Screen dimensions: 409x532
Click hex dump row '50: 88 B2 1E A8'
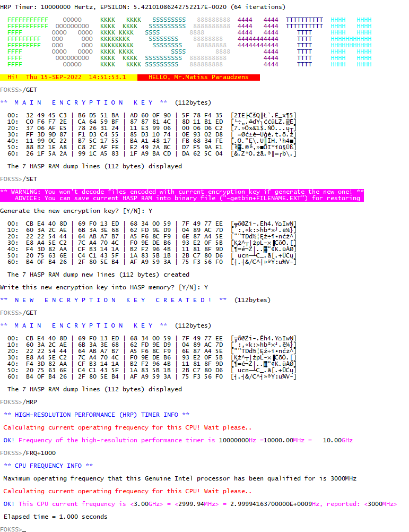(x=152, y=147)
